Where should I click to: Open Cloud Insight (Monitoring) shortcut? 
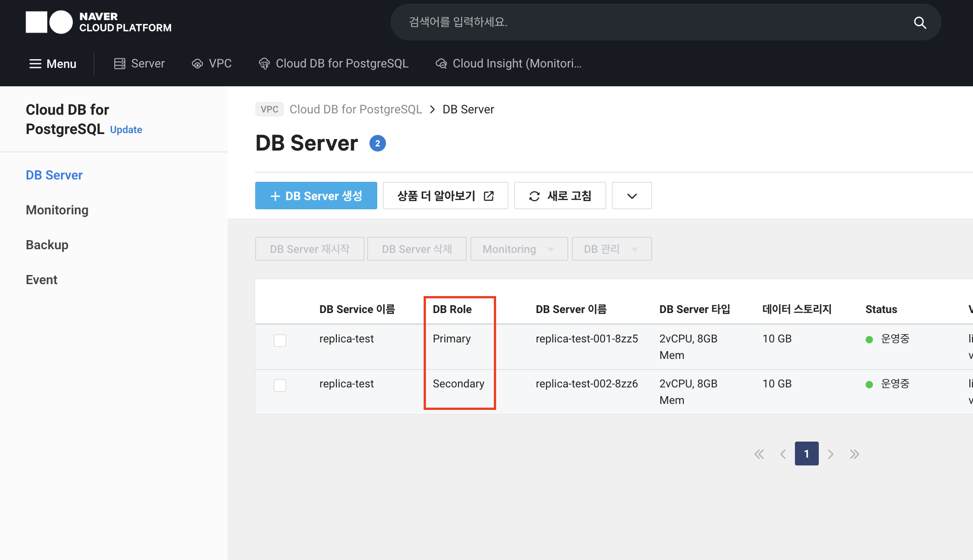click(x=509, y=64)
